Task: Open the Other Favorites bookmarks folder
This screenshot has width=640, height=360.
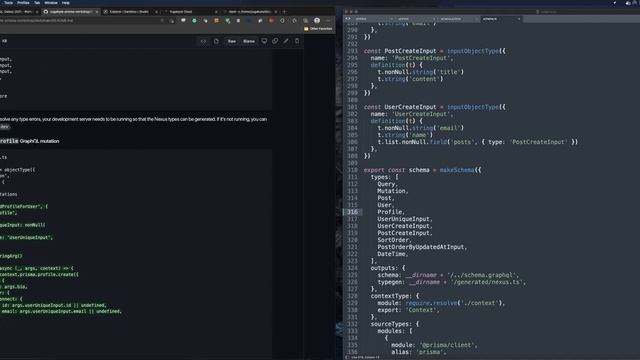Action: pos(318,29)
